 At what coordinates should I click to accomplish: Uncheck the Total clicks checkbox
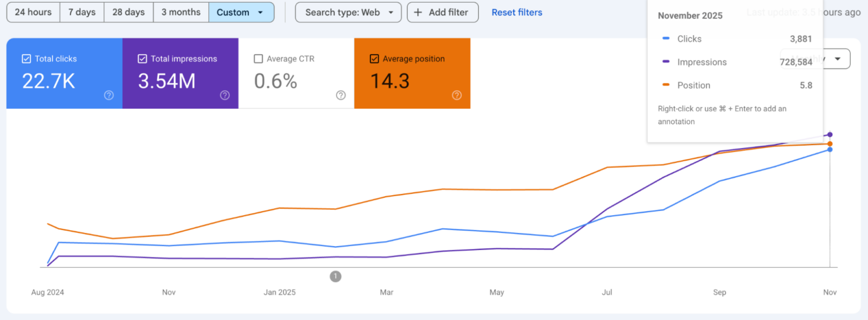pos(26,59)
